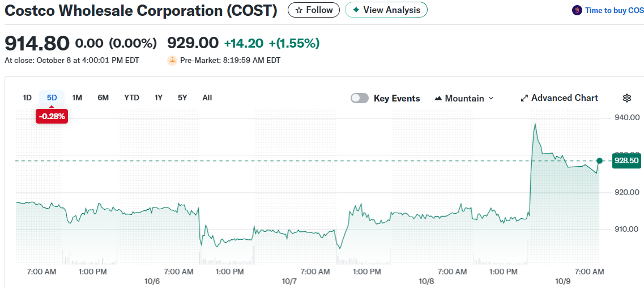Viewport: 644px width, 288px height.
Task: Show the All time range
Action: (x=207, y=98)
